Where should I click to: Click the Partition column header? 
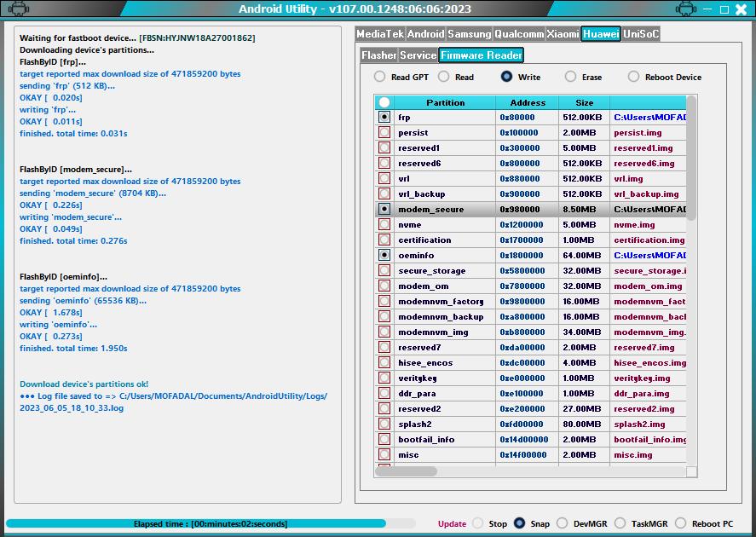(x=445, y=102)
